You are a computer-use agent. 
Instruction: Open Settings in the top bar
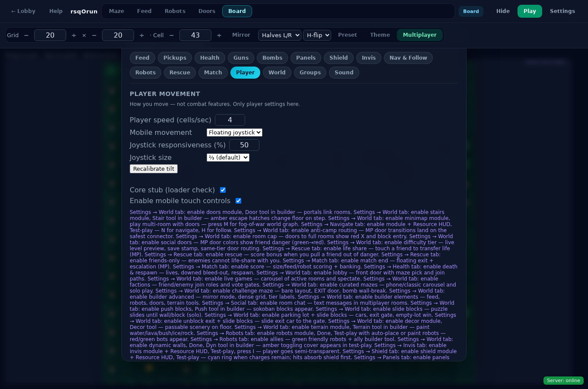tap(562, 11)
